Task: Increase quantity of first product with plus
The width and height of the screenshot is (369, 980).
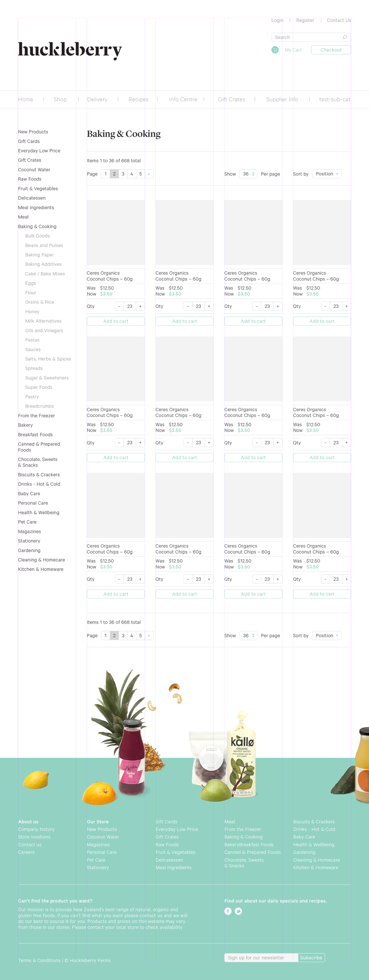Action: 140,306
